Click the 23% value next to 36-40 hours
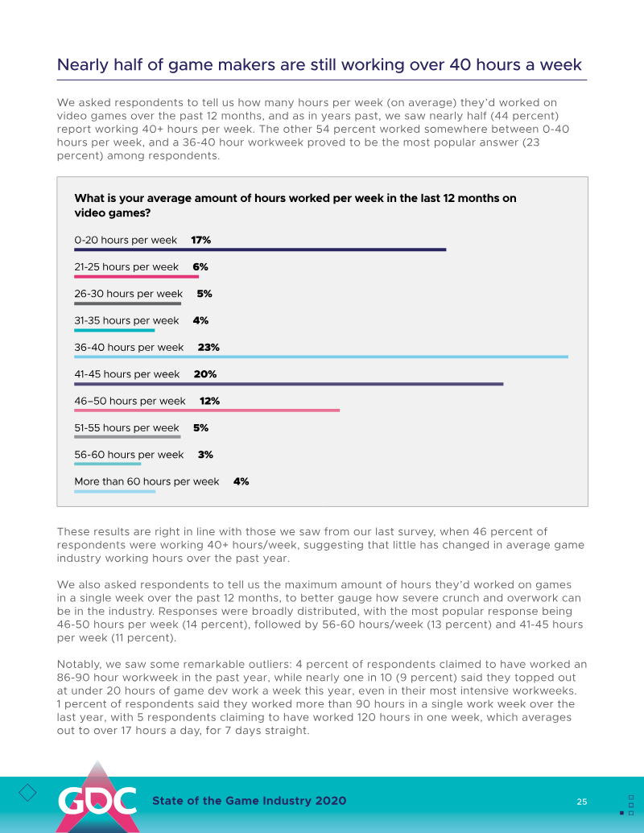The image size is (644, 833). (x=208, y=348)
